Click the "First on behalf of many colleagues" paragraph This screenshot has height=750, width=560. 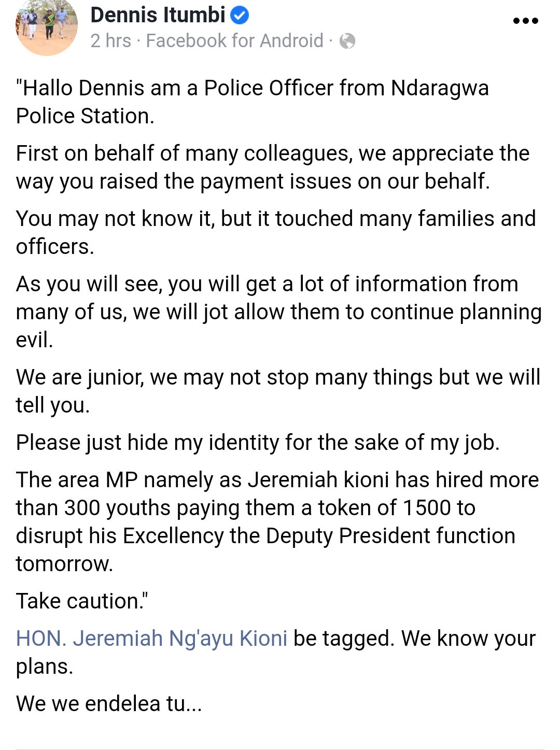pos(273,167)
